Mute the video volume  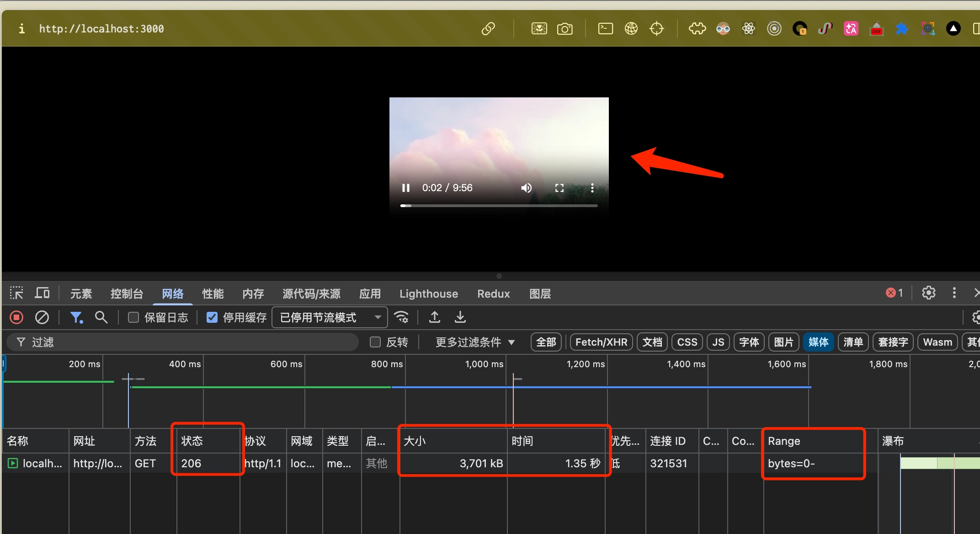tap(527, 188)
